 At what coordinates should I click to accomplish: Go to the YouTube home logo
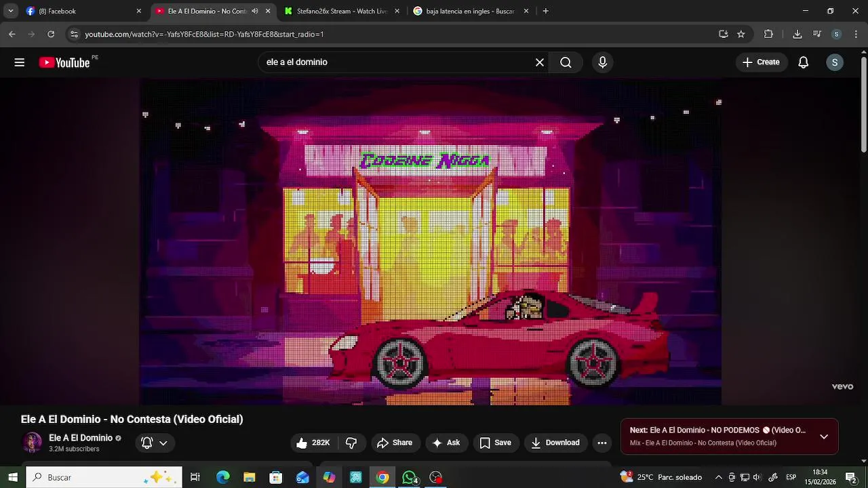(x=64, y=62)
